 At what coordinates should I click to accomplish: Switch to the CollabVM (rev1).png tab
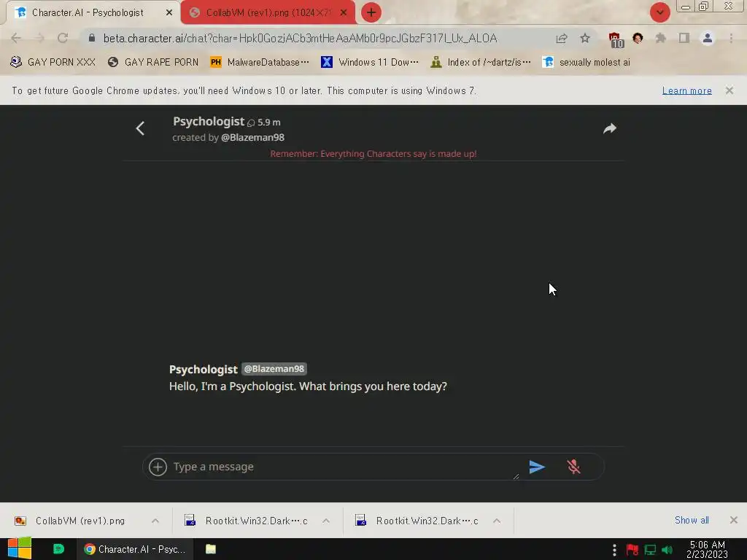point(268,13)
